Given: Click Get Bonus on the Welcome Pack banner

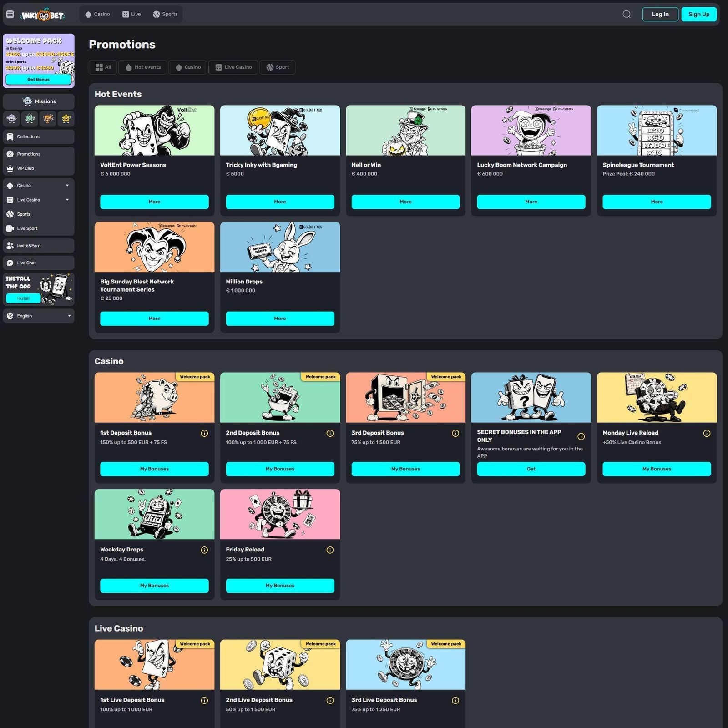Looking at the screenshot, I should (39, 80).
